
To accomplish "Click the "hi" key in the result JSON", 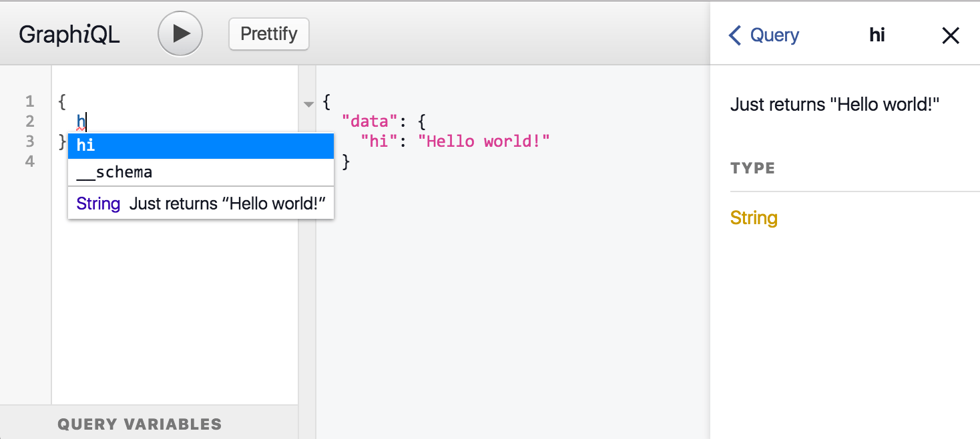I will point(379,141).
